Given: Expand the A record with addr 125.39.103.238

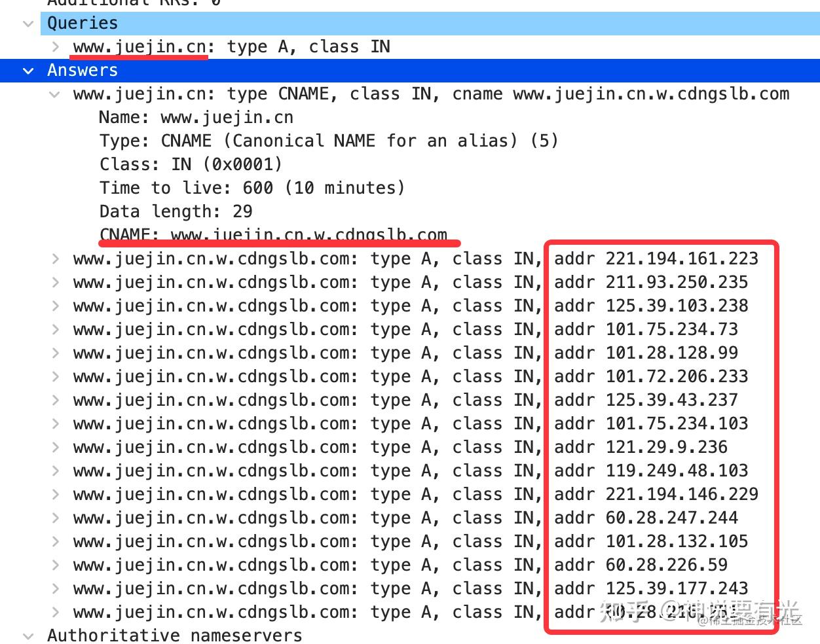Looking at the screenshot, I should coord(54,306).
